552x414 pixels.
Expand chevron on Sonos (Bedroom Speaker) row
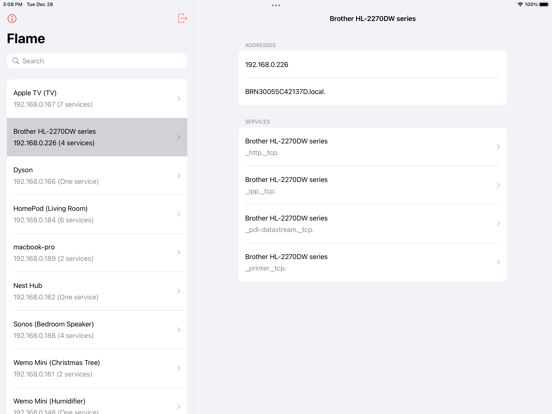point(179,330)
